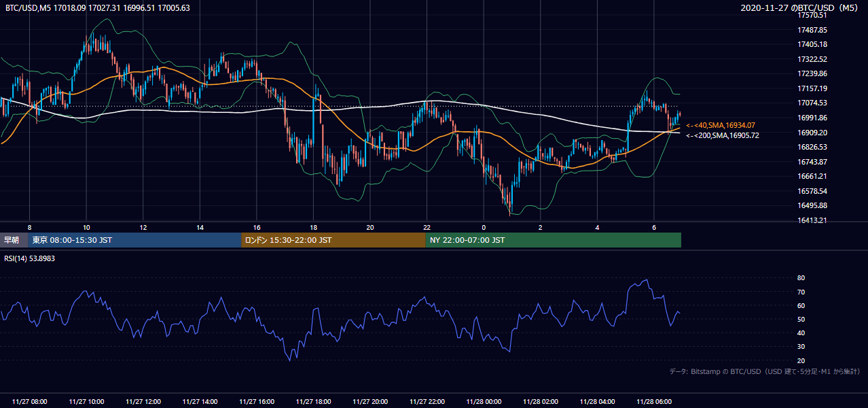Click price axis value 17239.86
868x408 pixels.
(812, 73)
